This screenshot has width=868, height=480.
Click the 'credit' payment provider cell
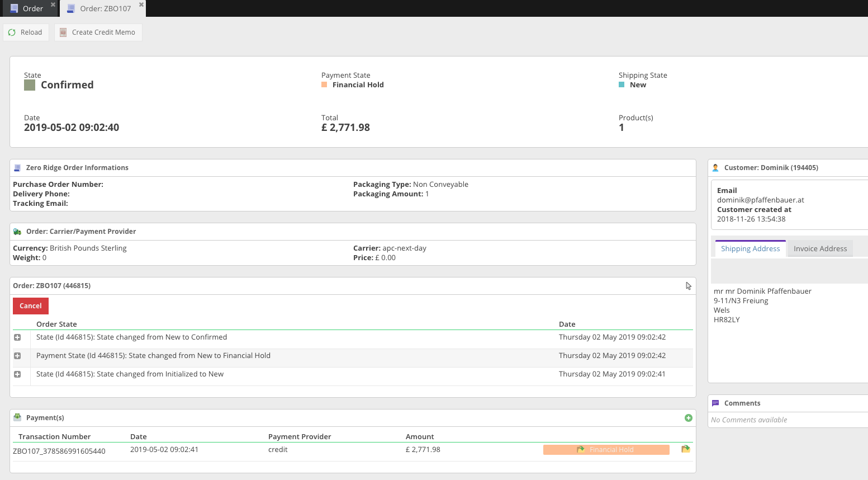278,450
